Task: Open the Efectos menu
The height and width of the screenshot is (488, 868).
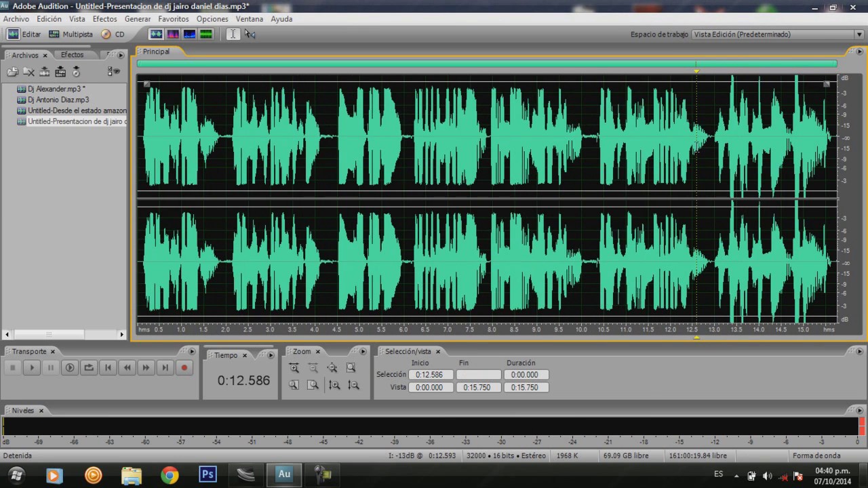Action: pyautogui.click(x=104, y=19)
